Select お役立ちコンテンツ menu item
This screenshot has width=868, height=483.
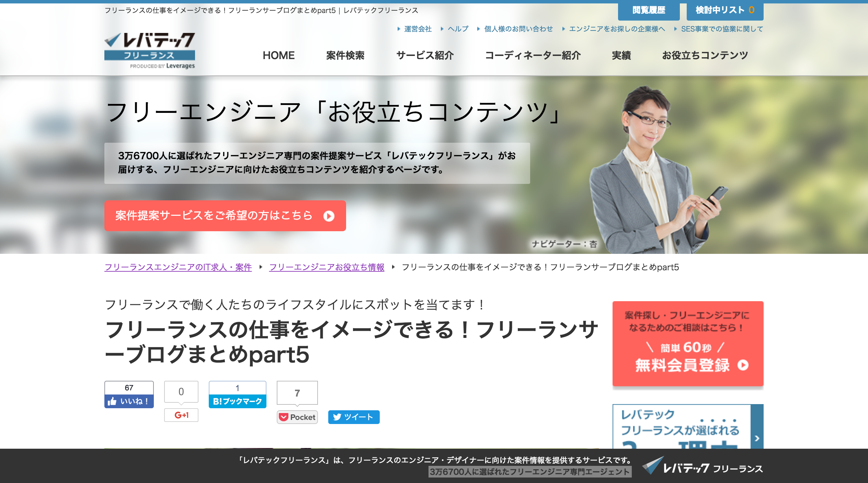(705, 55)
